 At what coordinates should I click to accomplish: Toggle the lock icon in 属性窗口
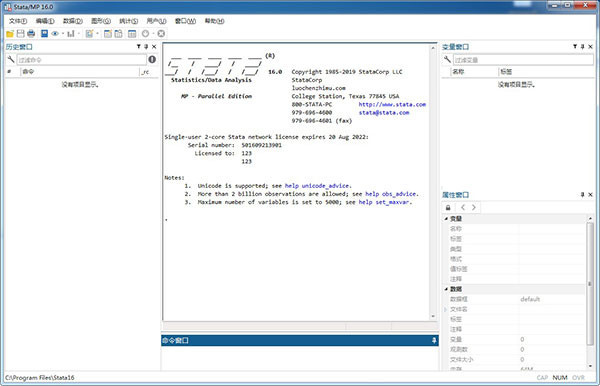click(x=448, y=207)
